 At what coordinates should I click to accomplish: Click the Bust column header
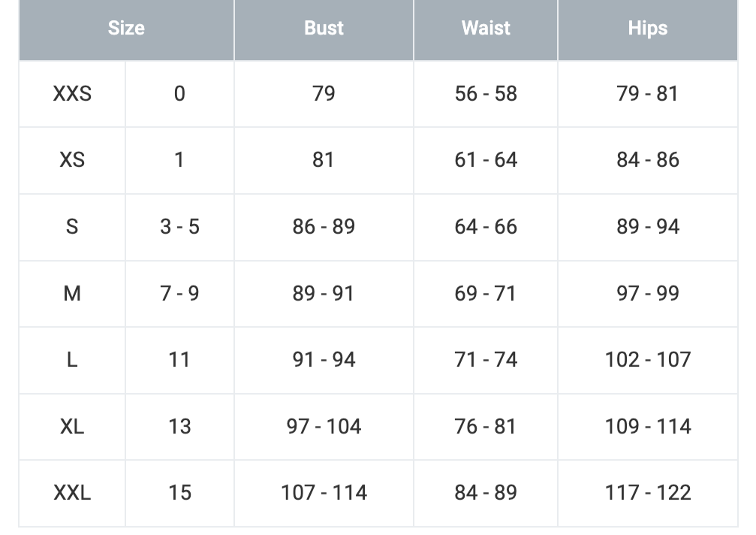coord(324,29)
